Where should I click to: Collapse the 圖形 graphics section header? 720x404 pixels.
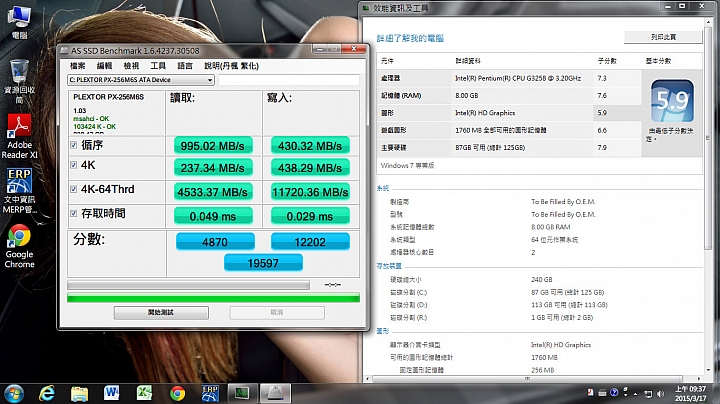click(x=382, y=331)
